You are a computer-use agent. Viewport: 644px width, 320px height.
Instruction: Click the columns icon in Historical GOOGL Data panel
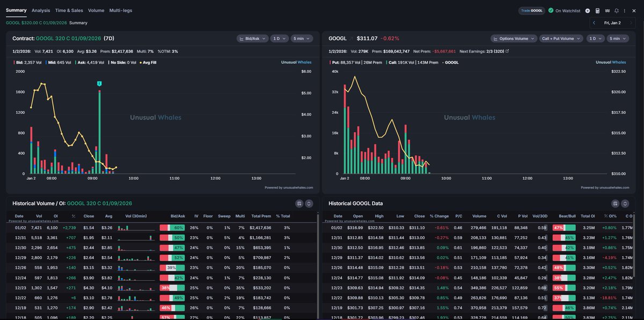pyautogui.click(x=616, y=203)
